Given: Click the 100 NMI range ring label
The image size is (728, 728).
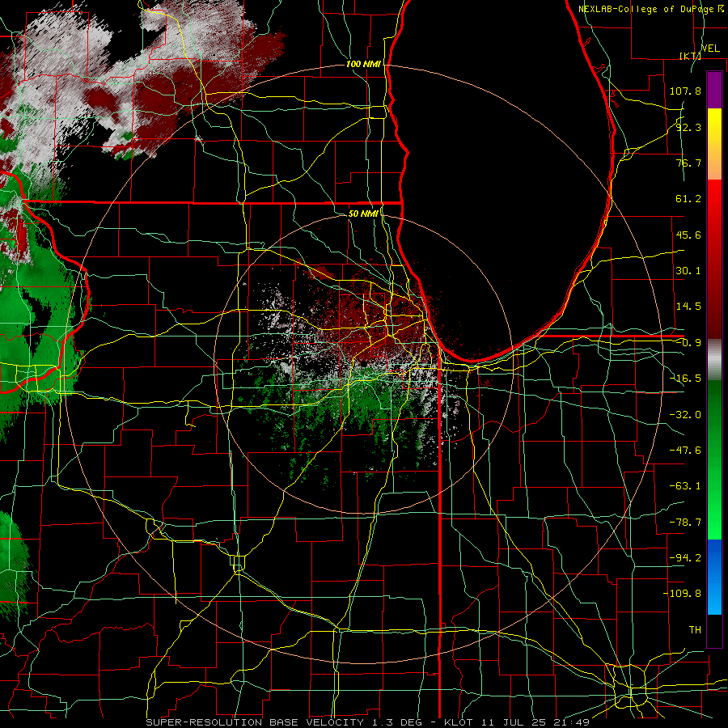Looking at the screenshot, I should [363, 64].
